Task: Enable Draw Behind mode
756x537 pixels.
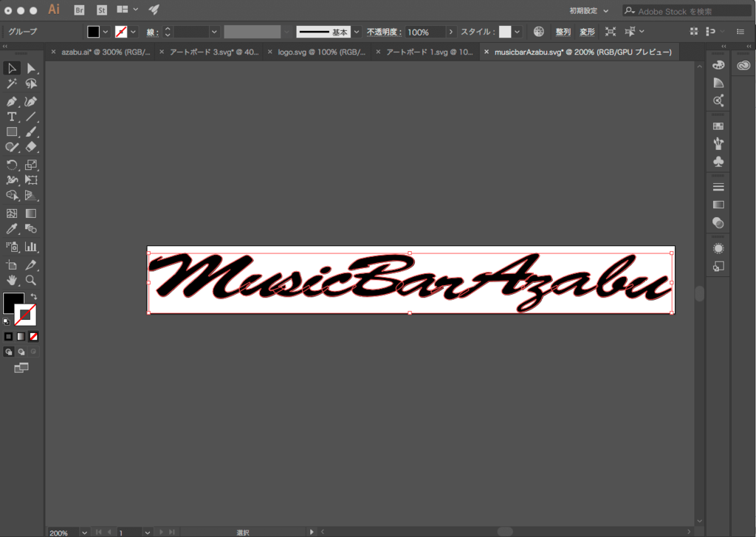Action: 21,352
